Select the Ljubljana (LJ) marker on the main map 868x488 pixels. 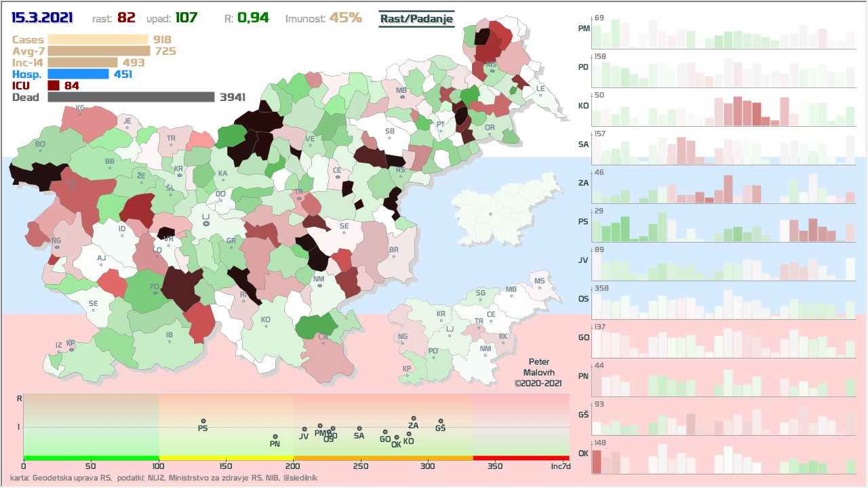coord(206,222)
